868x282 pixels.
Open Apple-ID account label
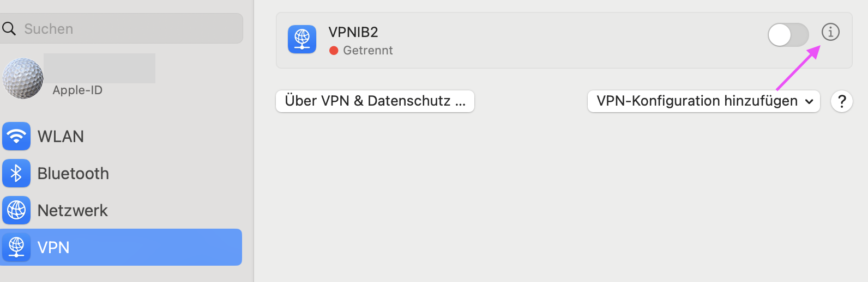tap(77, 90)
